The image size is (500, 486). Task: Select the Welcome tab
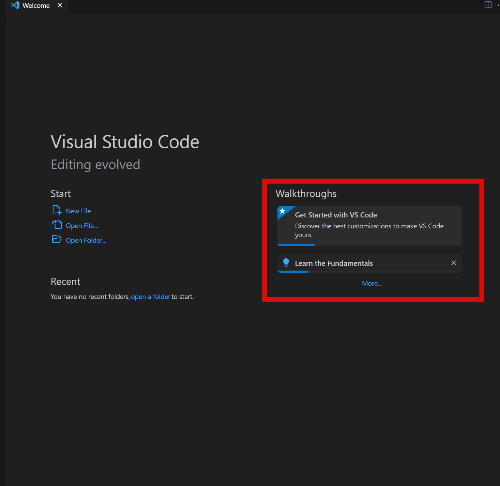pos(37,6)
